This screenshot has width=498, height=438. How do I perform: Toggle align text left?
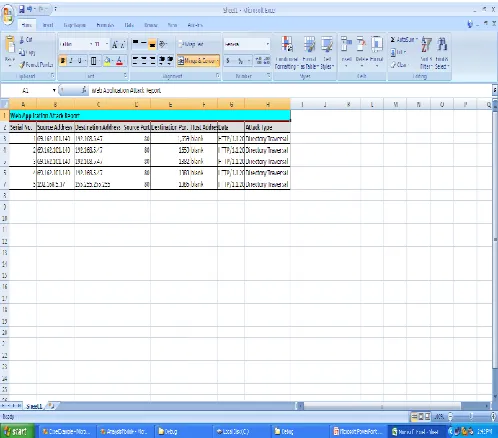tap(135, 61)
